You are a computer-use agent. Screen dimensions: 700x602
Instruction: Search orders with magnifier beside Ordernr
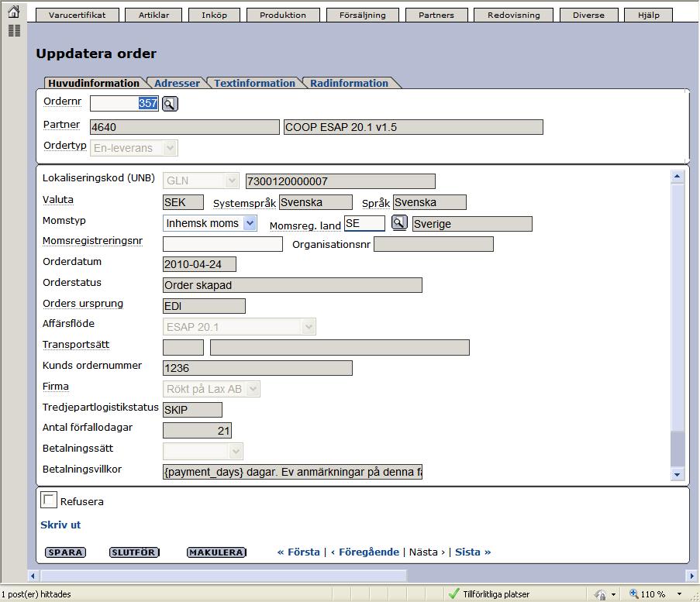tap(170, 104)
